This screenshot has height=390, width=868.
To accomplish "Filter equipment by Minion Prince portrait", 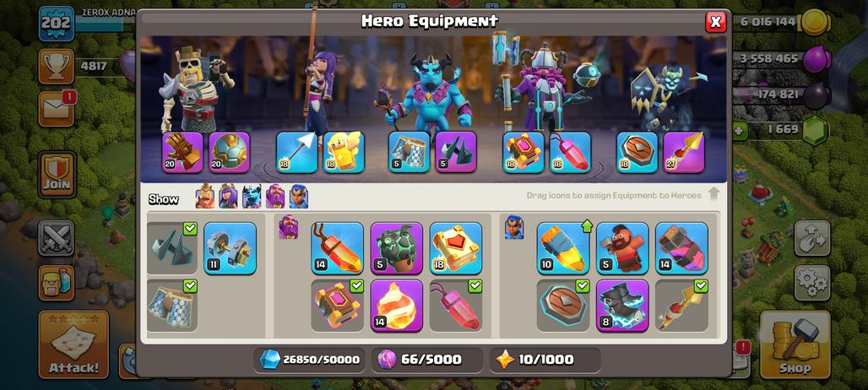I will point(252,197).
